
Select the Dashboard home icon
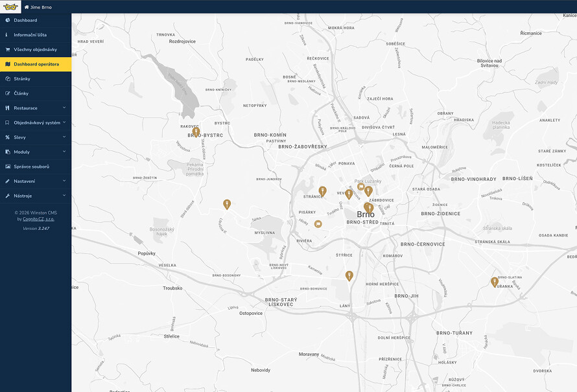click(x=6, y=20)
